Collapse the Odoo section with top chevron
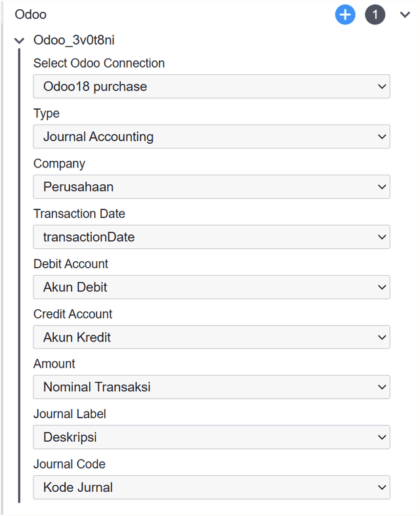 [404, 15]
